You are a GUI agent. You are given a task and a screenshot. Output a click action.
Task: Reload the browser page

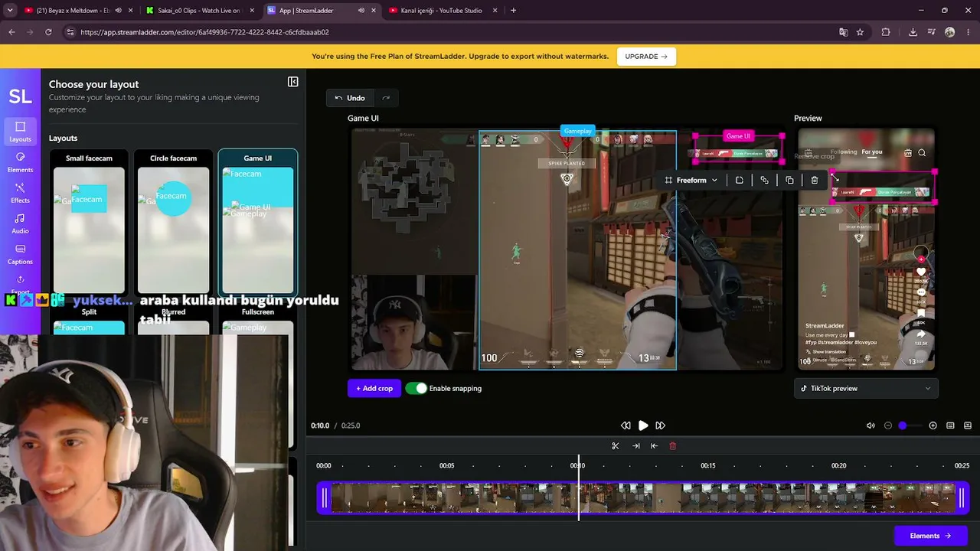[x=48, y=32]
